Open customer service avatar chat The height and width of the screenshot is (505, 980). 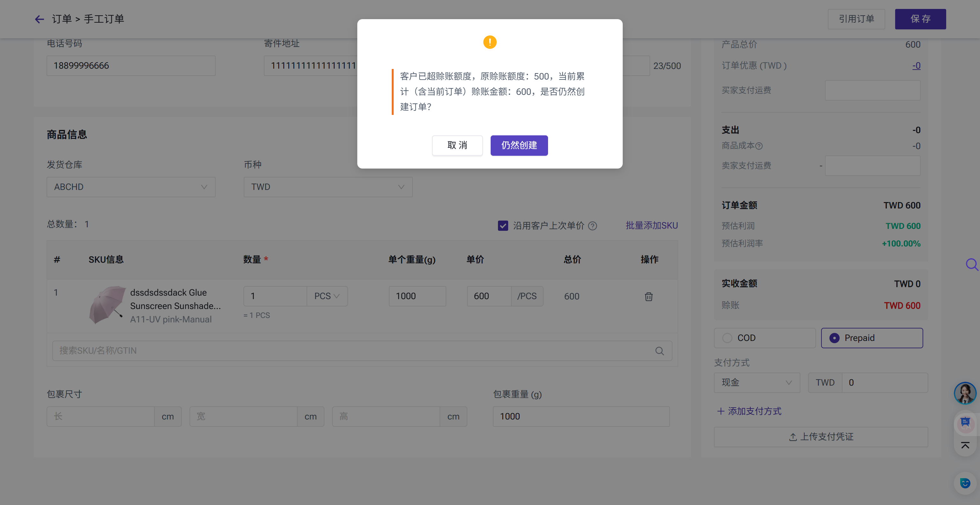tap(965, 393)
